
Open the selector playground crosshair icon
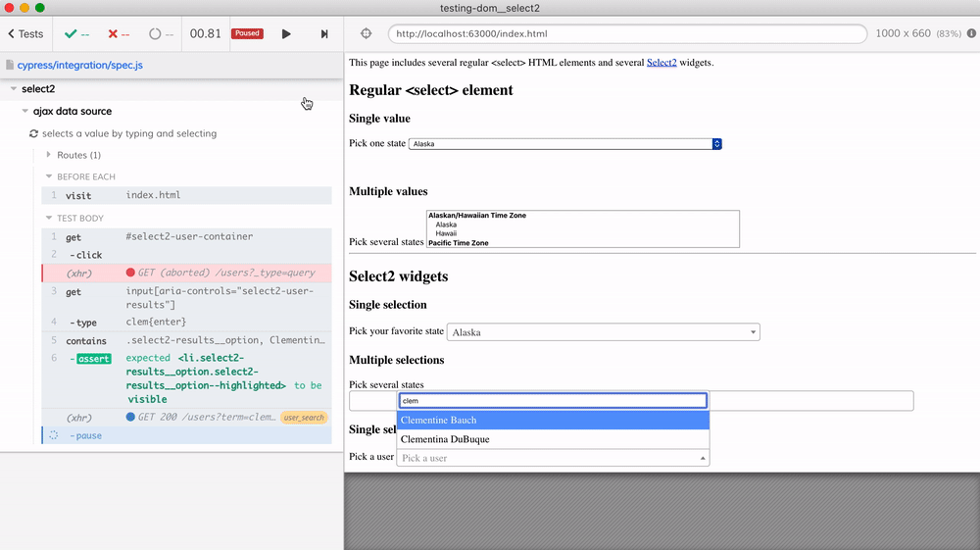pos(367,33)
